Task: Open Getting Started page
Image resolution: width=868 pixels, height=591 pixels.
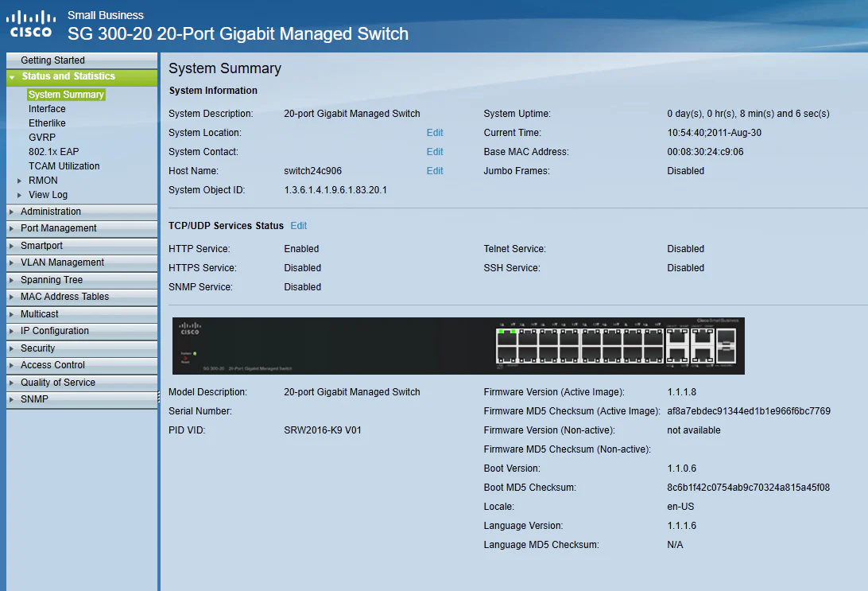Action: [82, 60]
